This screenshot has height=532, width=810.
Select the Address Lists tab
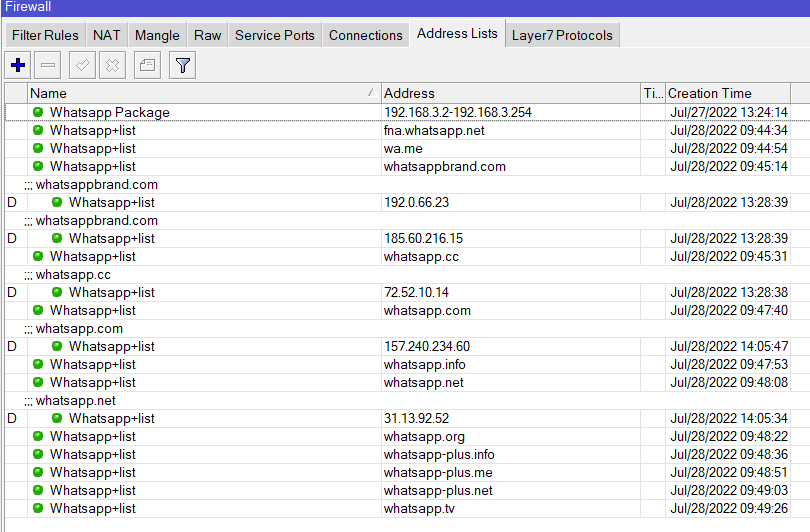coord(457,34)
